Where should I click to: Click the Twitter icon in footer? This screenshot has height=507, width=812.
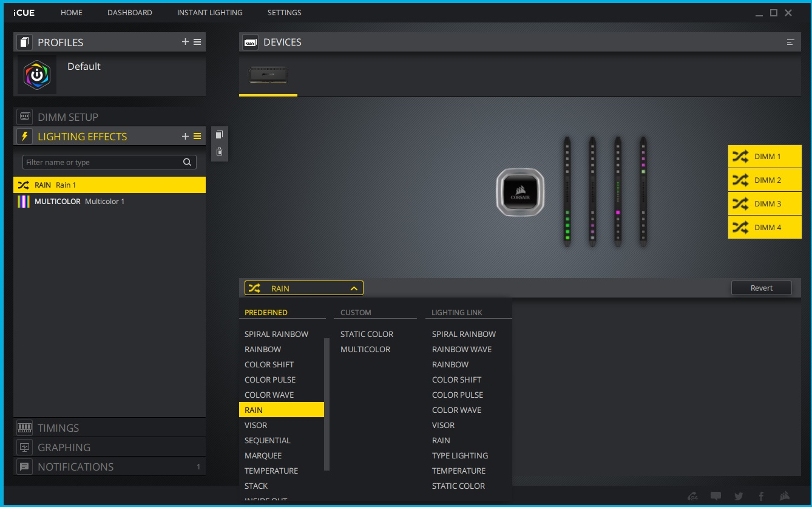(x=739, y=496)
